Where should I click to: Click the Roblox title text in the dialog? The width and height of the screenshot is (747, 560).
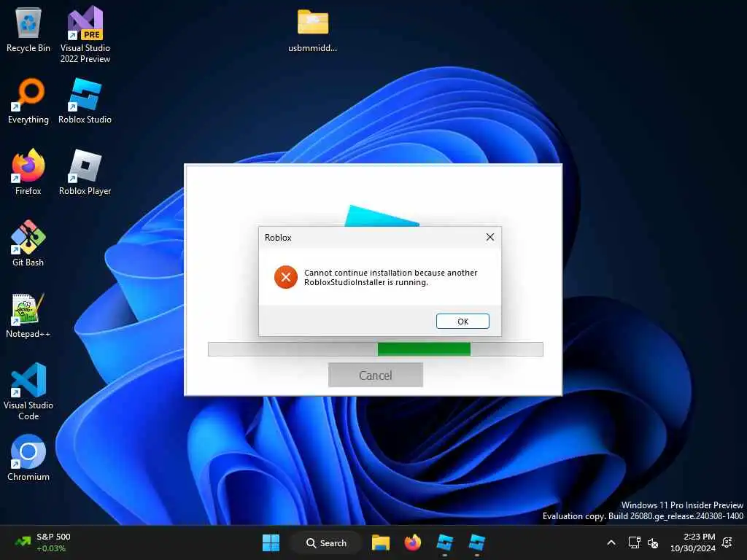pos(278,238)
